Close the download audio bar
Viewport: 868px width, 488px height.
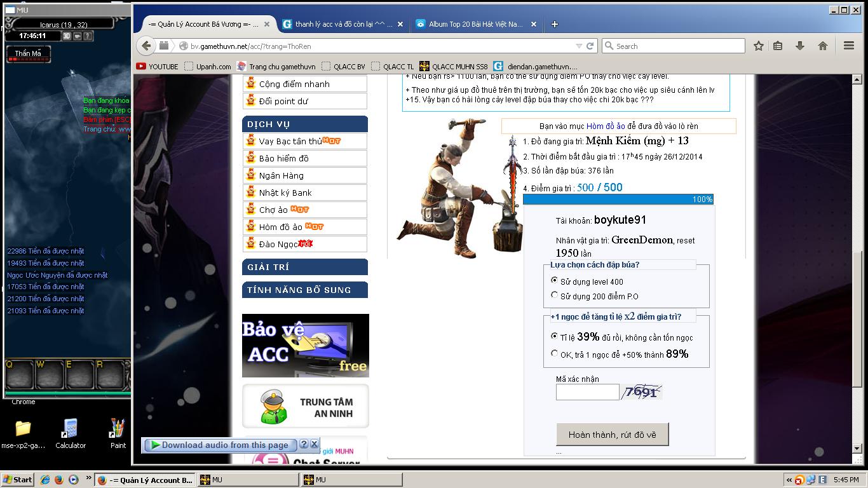314,444
